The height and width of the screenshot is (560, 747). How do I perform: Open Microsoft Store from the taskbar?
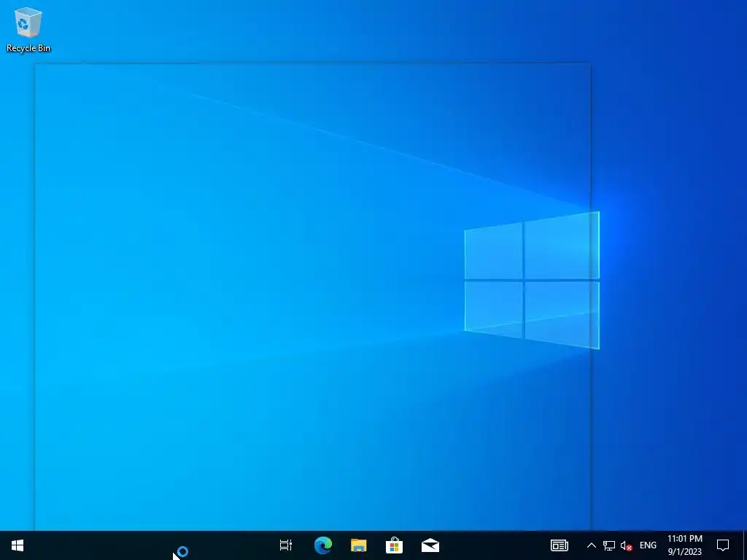(x=394, y=545)
